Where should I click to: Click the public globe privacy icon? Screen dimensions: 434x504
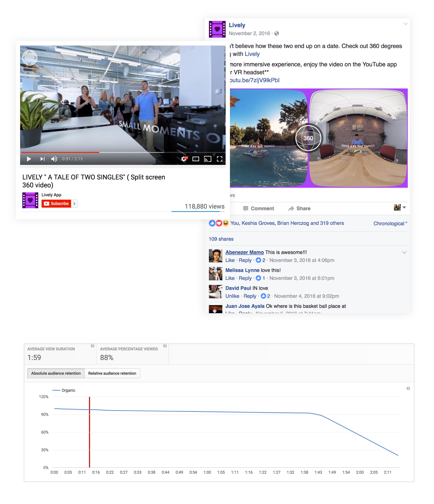click(x=276, y=33)
